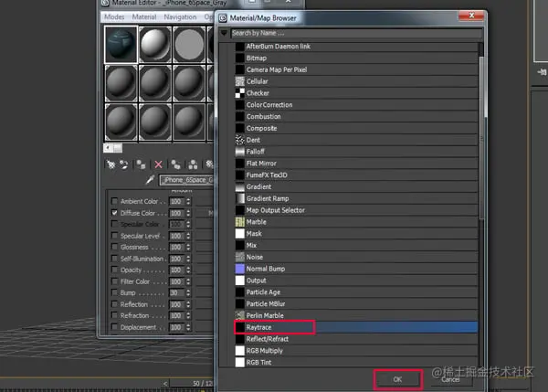
Task: Click the material name field iPhone_6Space
Action: [186, 180]
